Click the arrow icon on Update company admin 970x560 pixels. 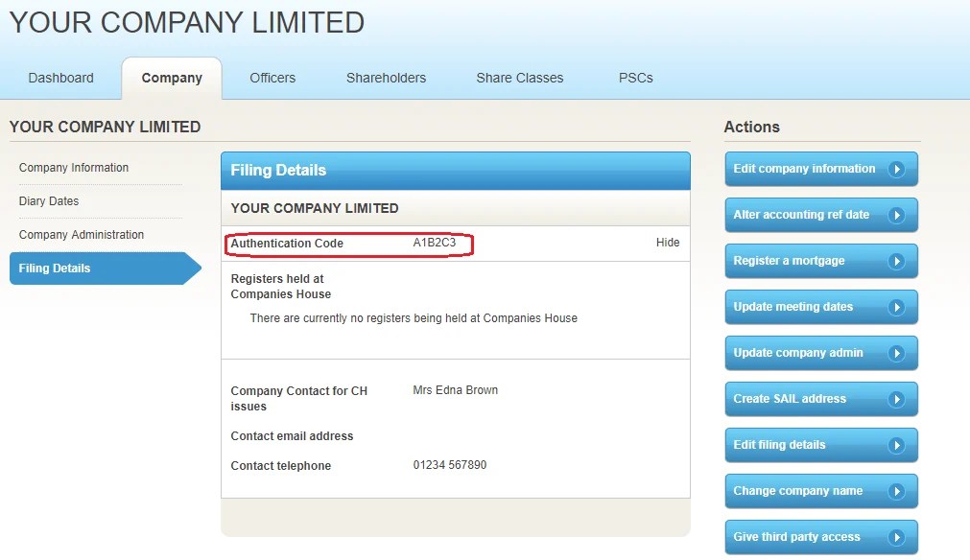pos(900,352)
